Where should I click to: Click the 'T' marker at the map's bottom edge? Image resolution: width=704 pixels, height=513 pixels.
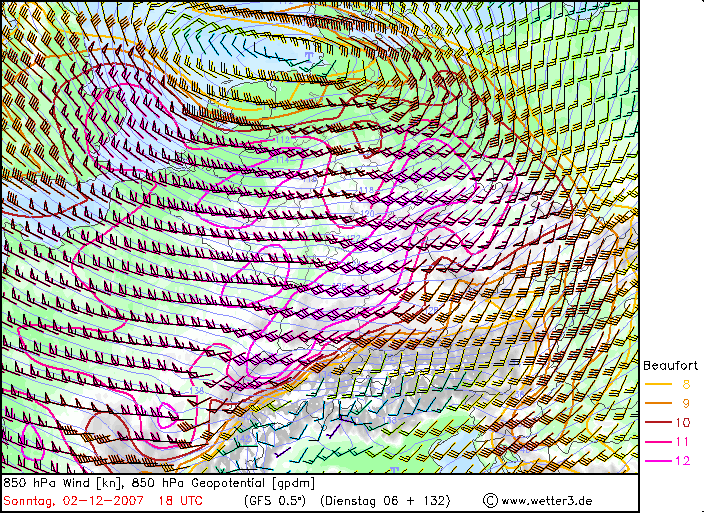394,470
